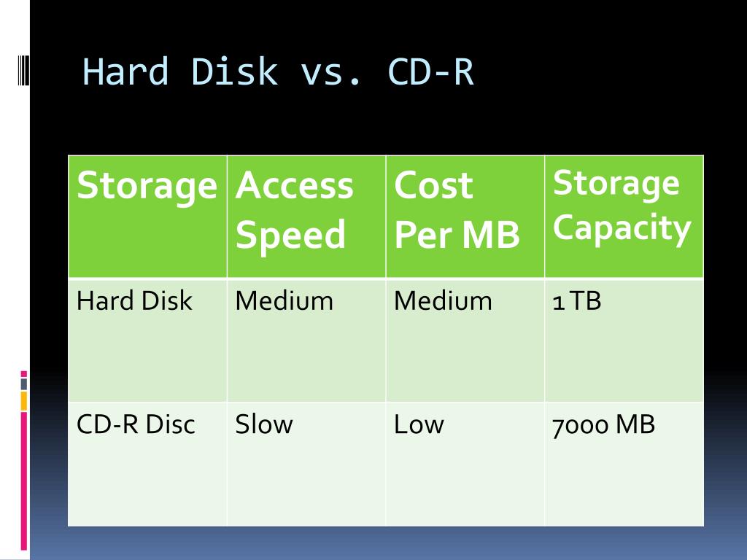Click the Low cost cell

point(465,464)
